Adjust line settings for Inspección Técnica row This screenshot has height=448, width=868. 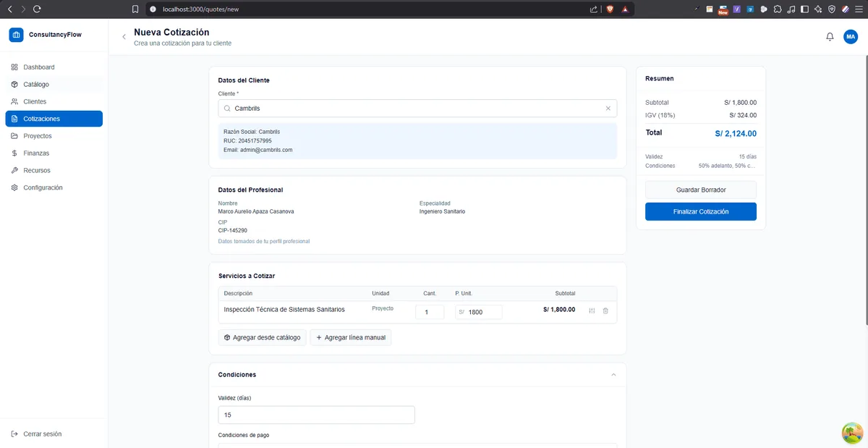(592, 310)
